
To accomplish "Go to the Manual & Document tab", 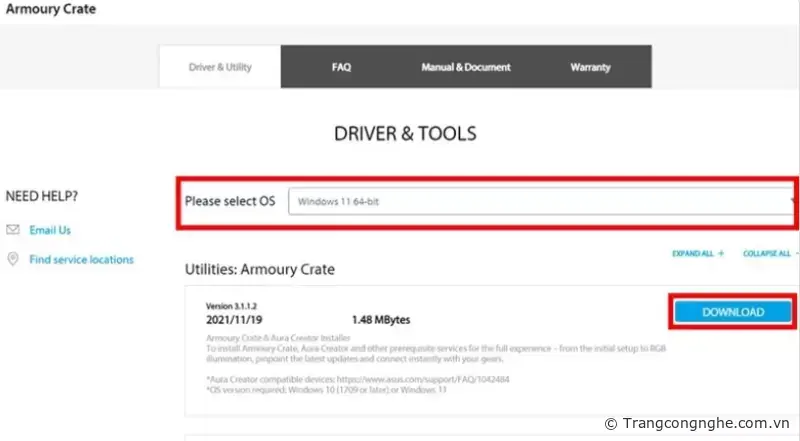I will pyautogui.click(x=465, y=67).
